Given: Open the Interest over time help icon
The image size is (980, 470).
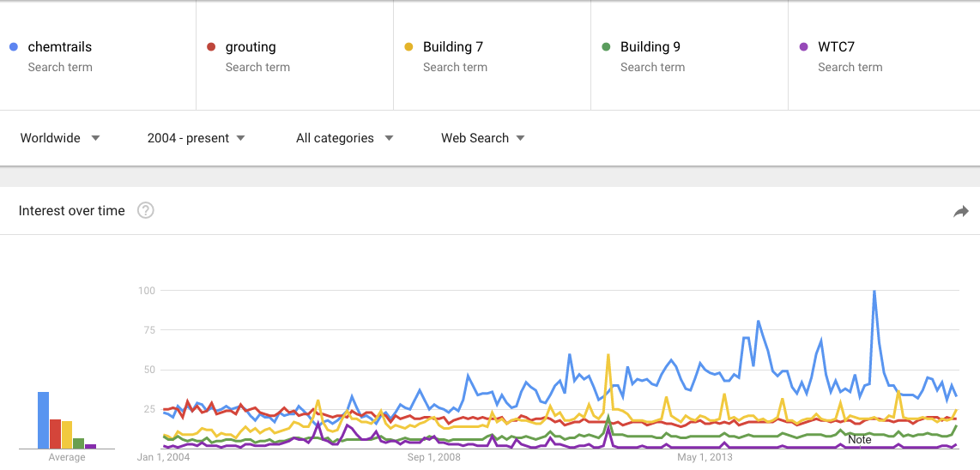Looking at the screenshot, I should pos(146,211).
